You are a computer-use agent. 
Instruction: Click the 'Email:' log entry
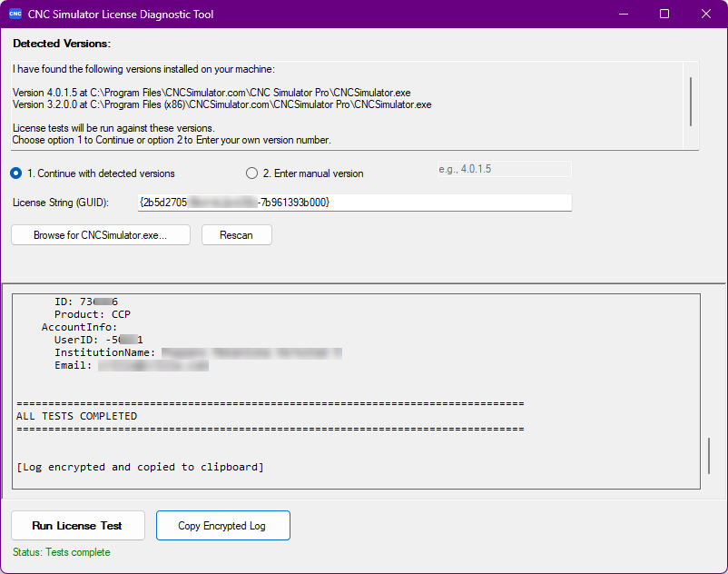pyautogui.click(x=132, y=365)
